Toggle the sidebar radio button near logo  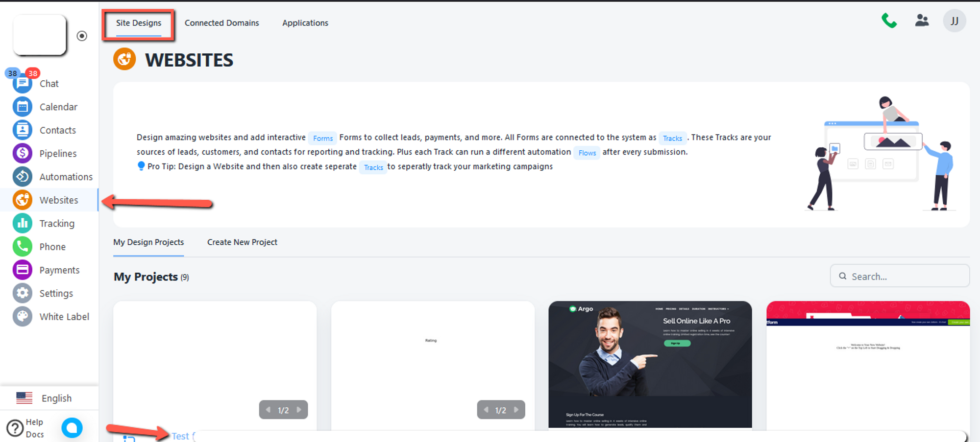click(x=82, y=36)
